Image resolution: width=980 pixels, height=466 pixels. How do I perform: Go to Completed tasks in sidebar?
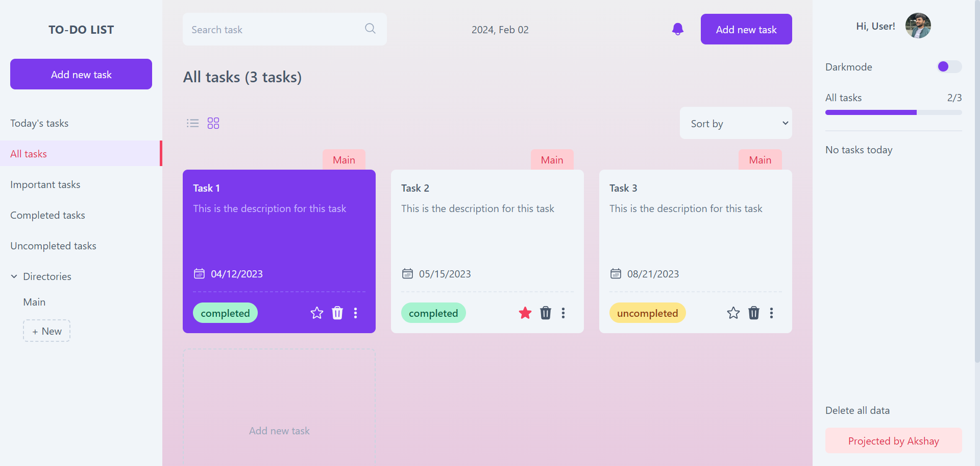point(47,215)
